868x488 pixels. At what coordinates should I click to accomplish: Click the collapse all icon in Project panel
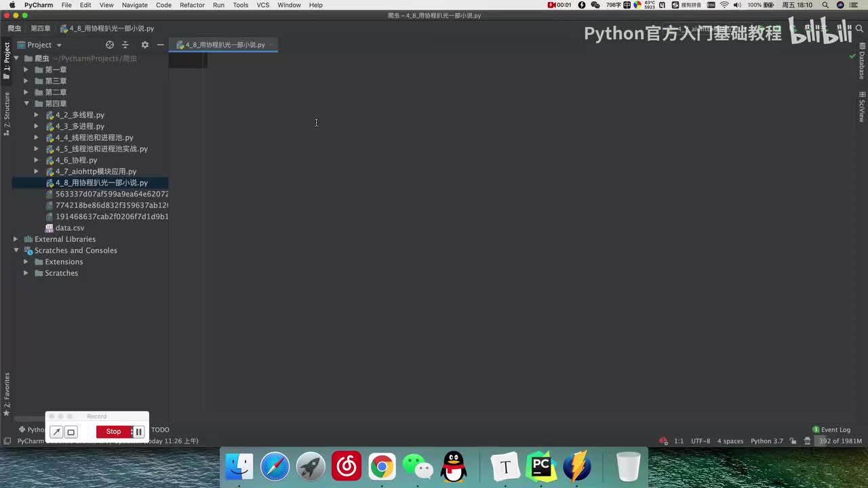click(x=125, y=45)
